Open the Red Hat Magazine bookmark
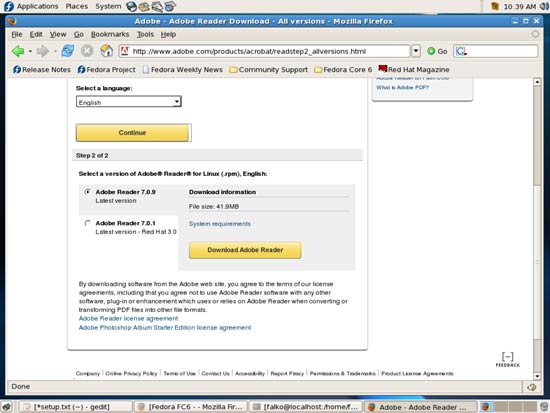 [x=414, y=69]
